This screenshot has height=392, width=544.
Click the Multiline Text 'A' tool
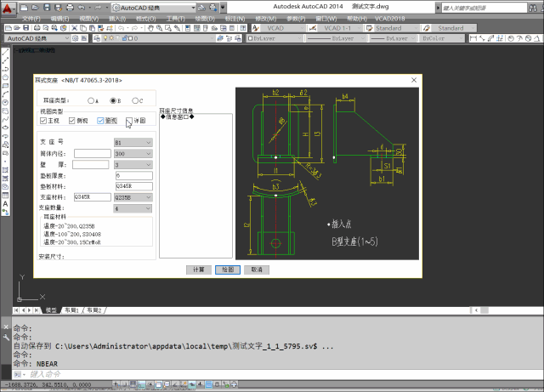5,204
